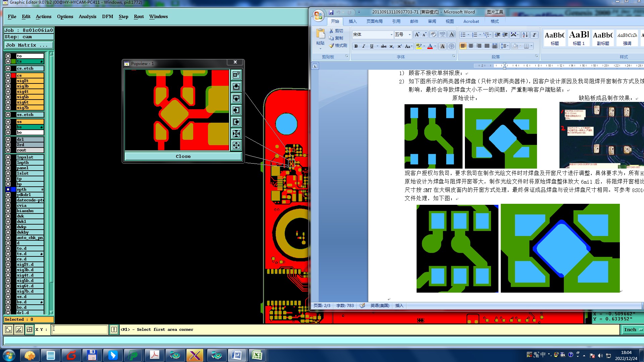This screenshot has width=644, height=362.
Task: Click the top icon in Popview toolbar
Action: pyautogui.click(x=236, y=75)
